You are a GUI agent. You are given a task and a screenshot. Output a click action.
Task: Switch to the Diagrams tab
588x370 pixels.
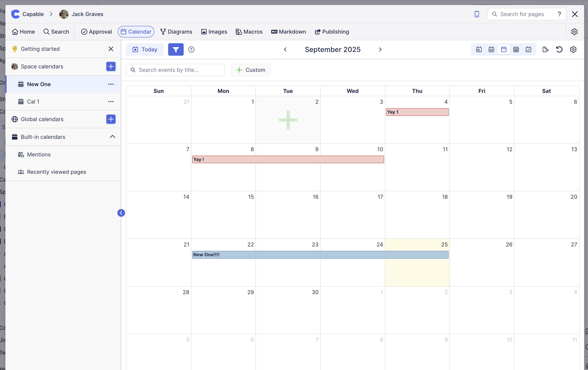point(176,31)
